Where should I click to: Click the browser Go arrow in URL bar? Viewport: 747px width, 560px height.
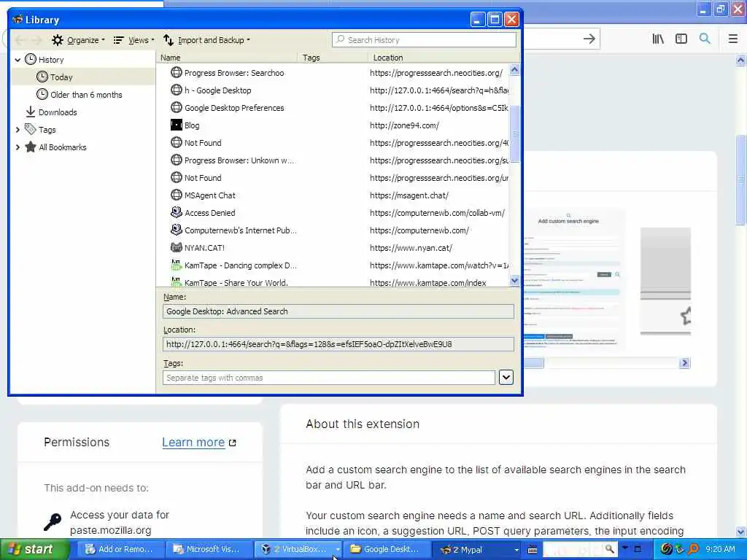coord(589,39)
